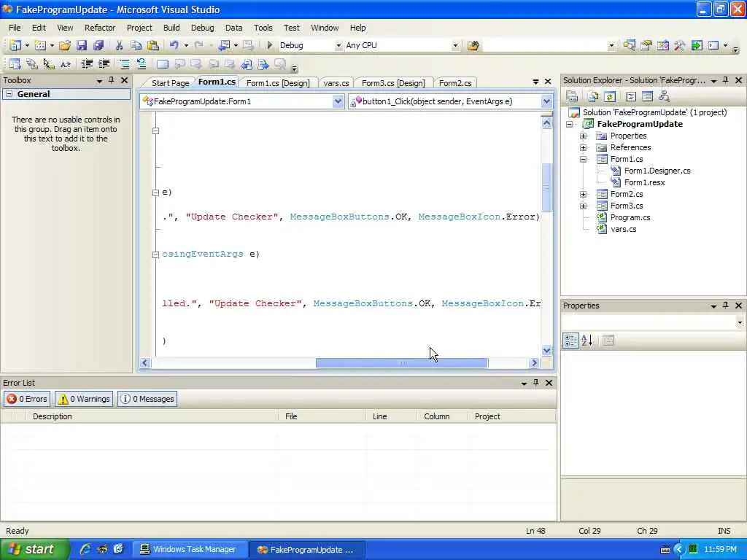The image size is (747, 560).
Task: Click the Uncomment selected lines icon
Action: coord(141,64)
